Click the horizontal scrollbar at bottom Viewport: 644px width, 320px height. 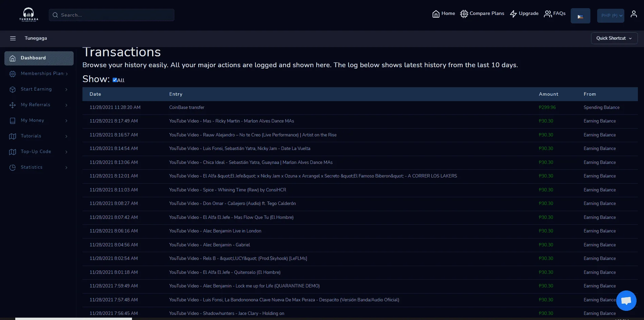(74, 319)
